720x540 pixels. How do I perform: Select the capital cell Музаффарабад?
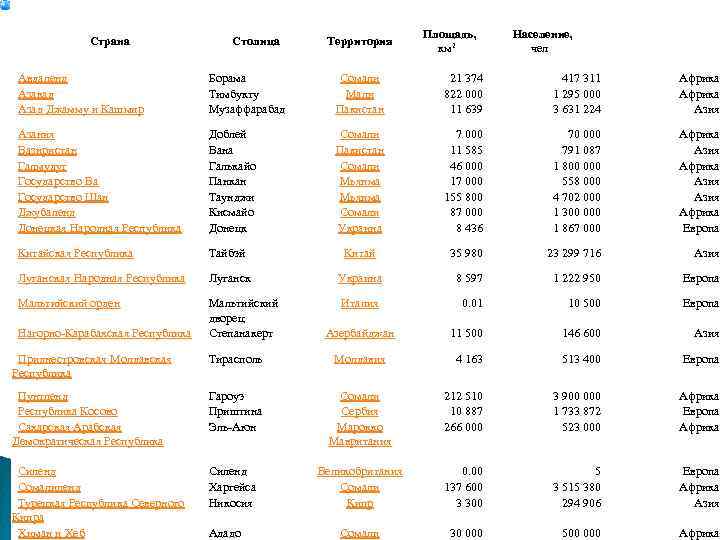click(x=247, y=109)
